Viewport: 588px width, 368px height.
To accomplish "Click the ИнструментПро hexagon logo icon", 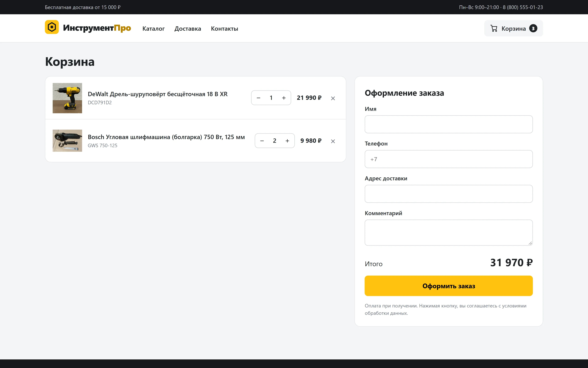I will coord(52,27).
